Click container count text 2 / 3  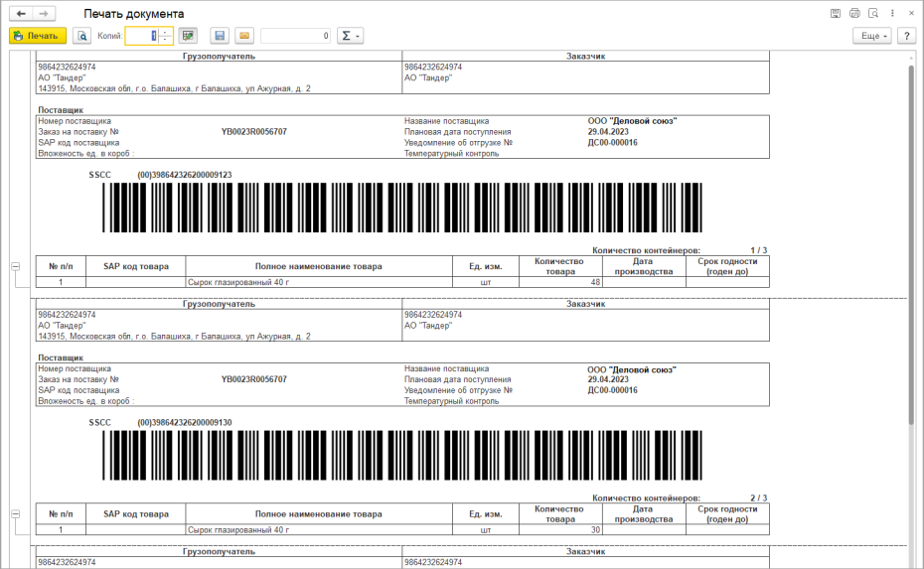(758, 498)
